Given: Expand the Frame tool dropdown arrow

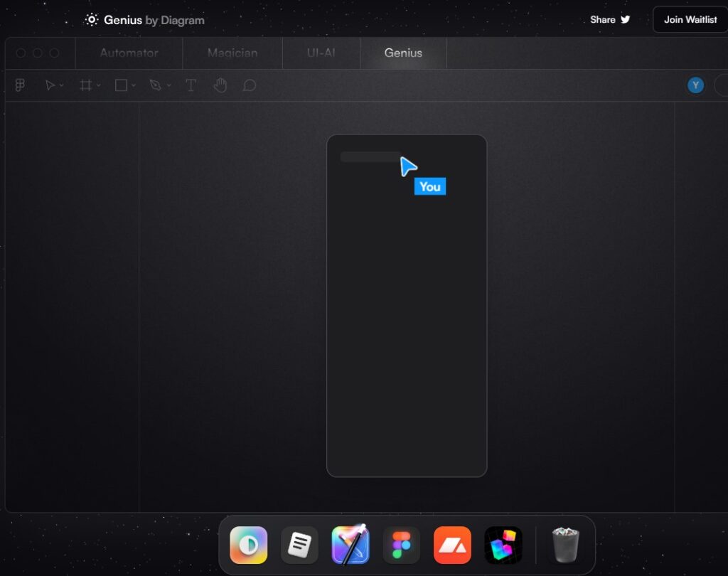Looking at the screenshot, I should (x=99, y=86).
